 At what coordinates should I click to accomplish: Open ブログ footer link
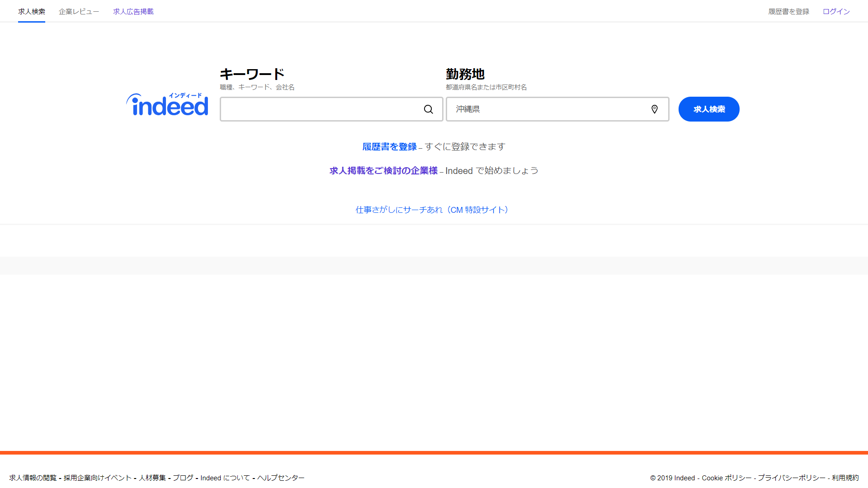point(183,478)
